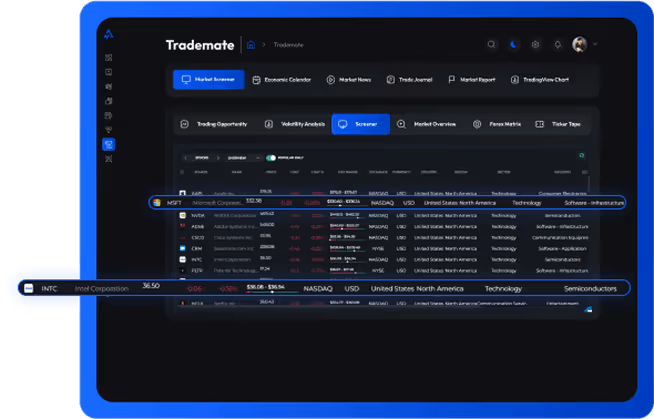Click the search icon in the header
The height and width of the screenshot is (419, 654).
(491, 45)
